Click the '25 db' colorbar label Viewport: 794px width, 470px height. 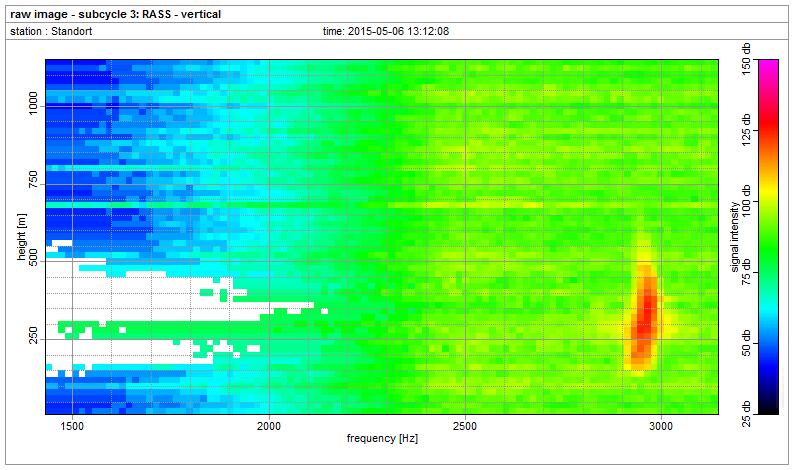[x=747, y=400]
